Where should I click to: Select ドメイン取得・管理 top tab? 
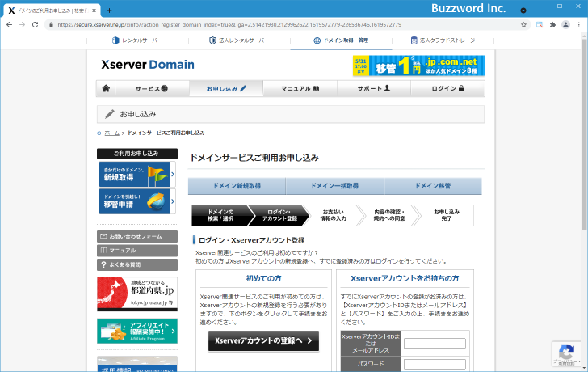click(x=341, y=40)
